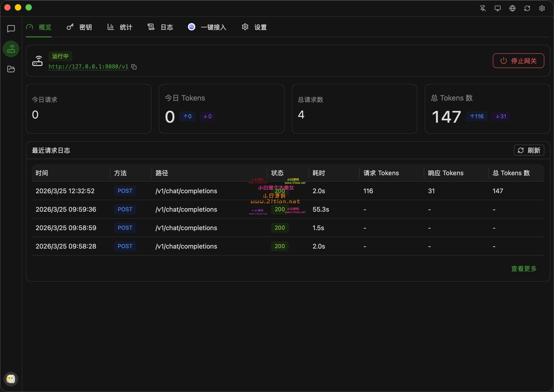Click the 刷新 button for the logs
554x392 pixels.
529,150
